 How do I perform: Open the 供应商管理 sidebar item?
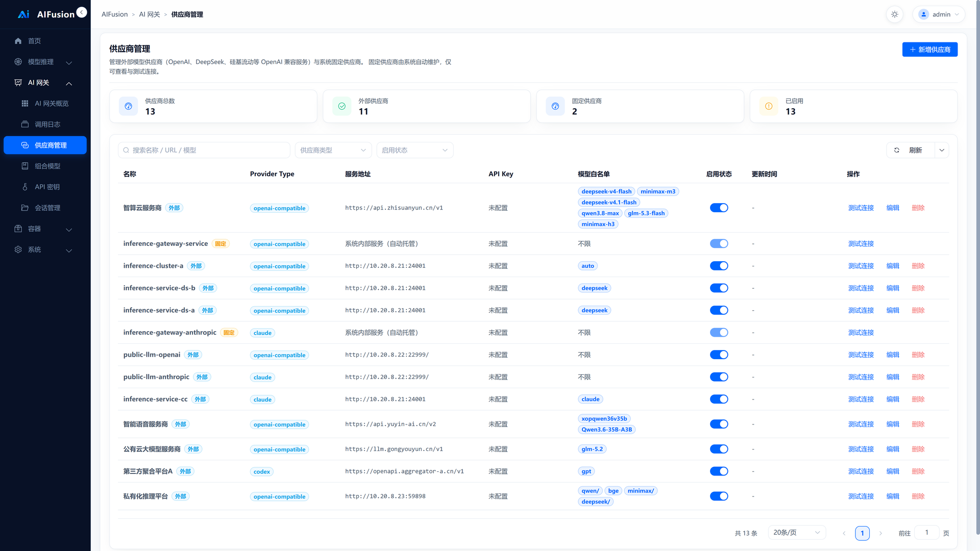[x=45, y=145]
